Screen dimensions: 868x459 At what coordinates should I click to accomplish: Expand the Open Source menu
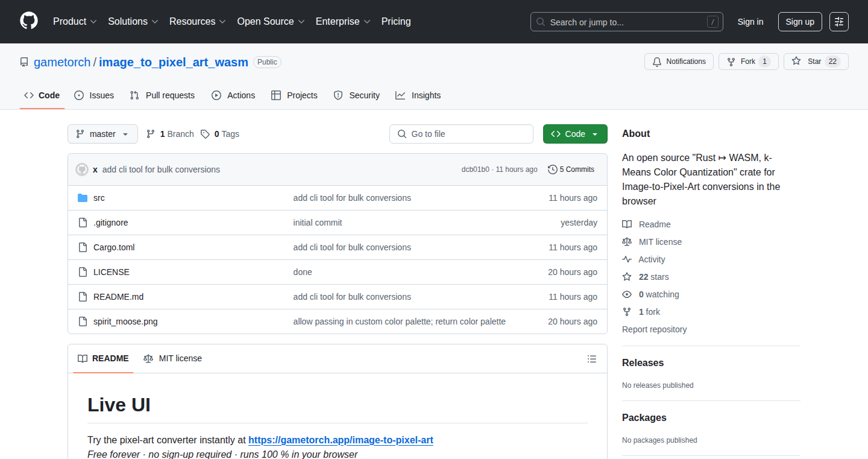click(271, 21)
